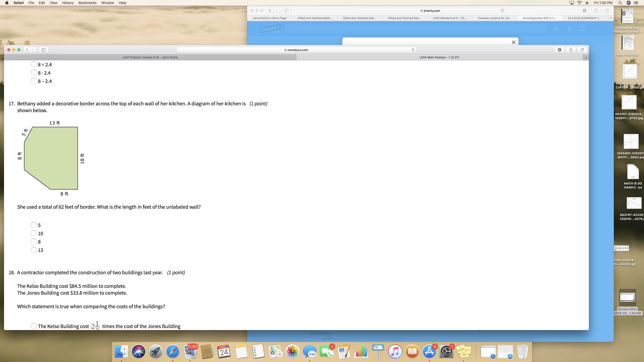The height and width of the screenshot is (362, 644).
Task: Click the Share icon in connexus toolbar
Action: point(571,50)
